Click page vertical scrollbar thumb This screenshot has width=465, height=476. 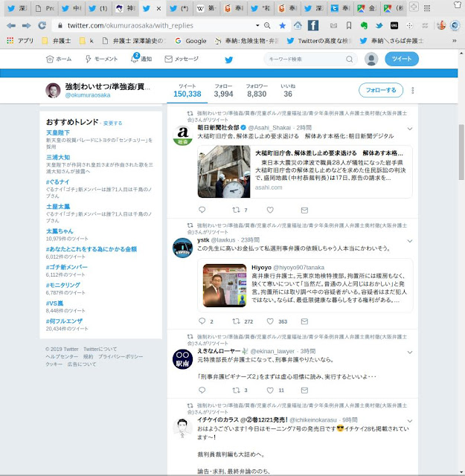click(462, 152)
